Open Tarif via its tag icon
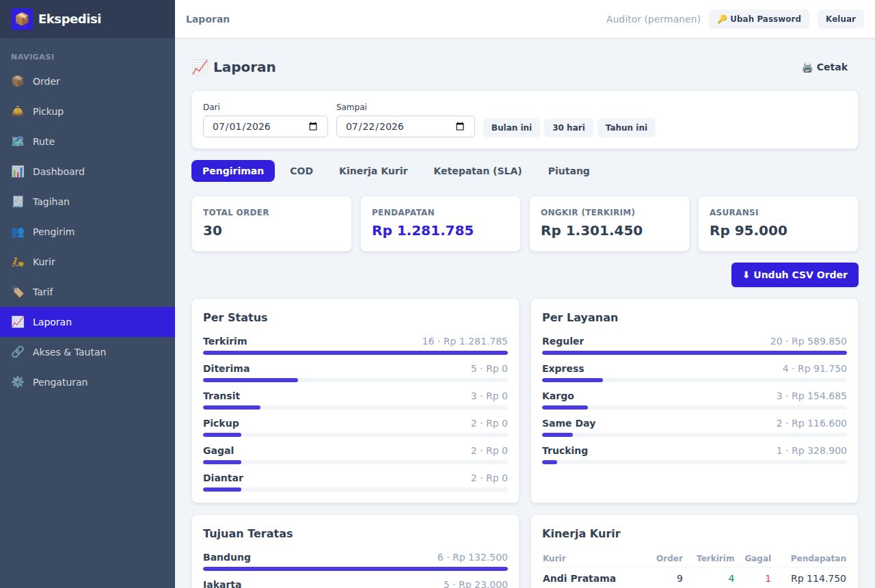Image resolution: width=875 pixels, height=588 pixels. coord(18,292)
